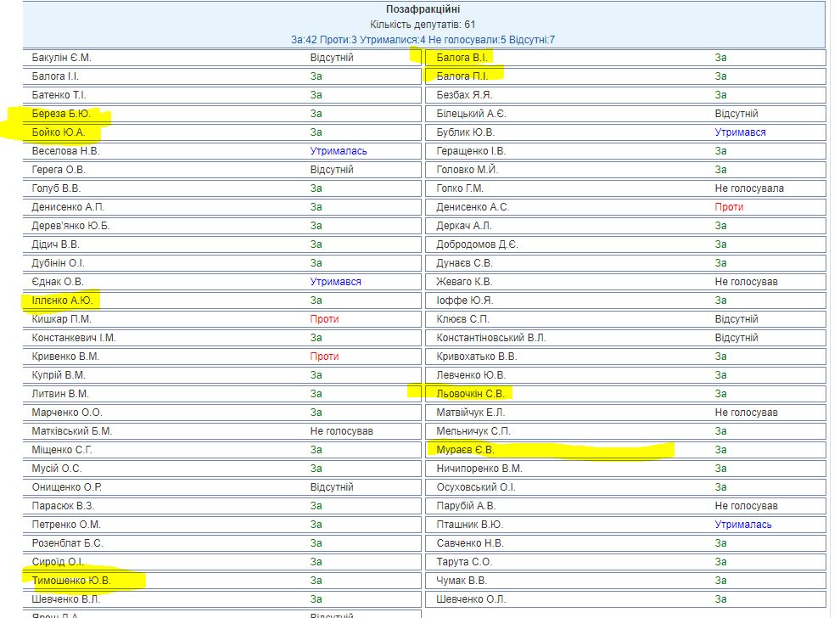Open deputy Білецький А.Є. entry
The height and width of the screenshot is (618, 840).
coord(471,114)
